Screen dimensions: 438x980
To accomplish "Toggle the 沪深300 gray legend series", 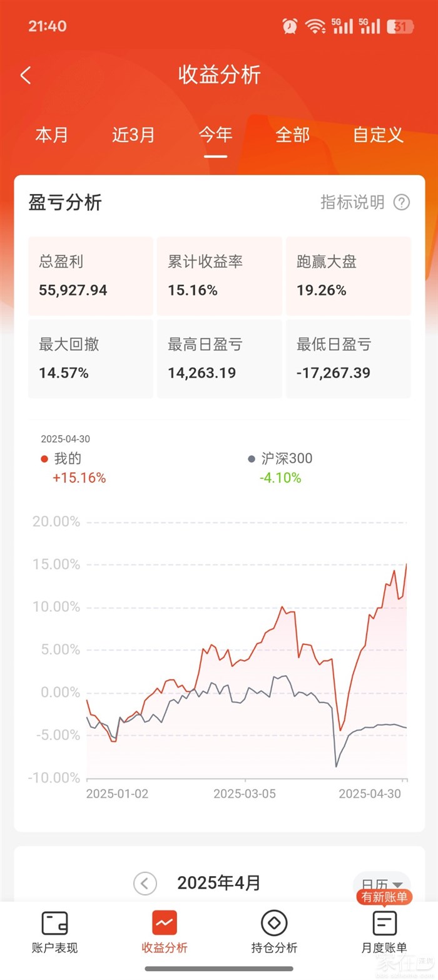I will coord(280,459).
